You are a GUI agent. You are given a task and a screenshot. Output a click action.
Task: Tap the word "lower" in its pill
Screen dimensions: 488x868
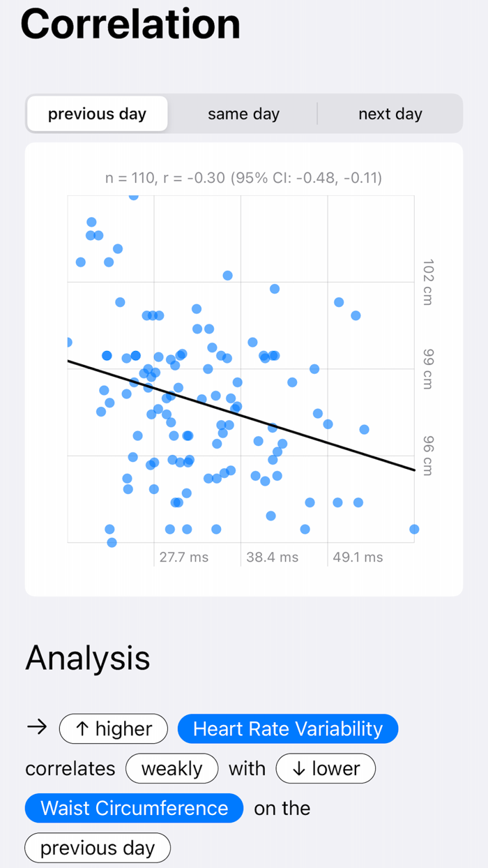[336, 769]
